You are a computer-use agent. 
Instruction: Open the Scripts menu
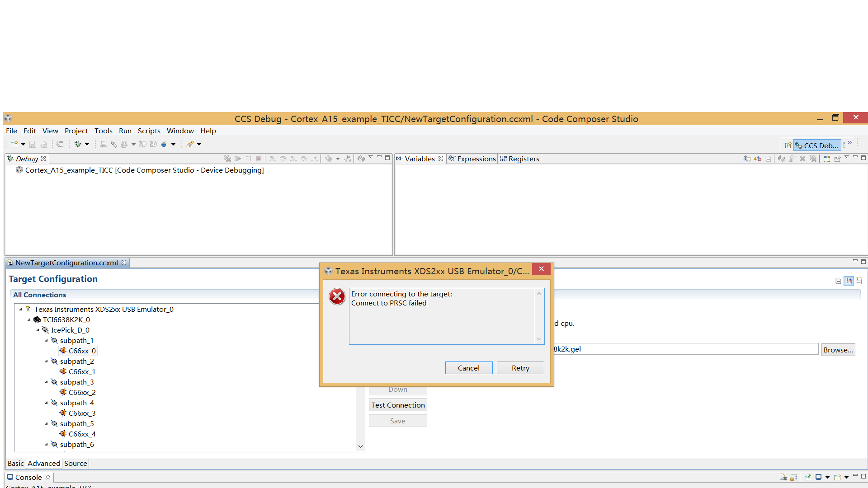(x=149, y=131)
